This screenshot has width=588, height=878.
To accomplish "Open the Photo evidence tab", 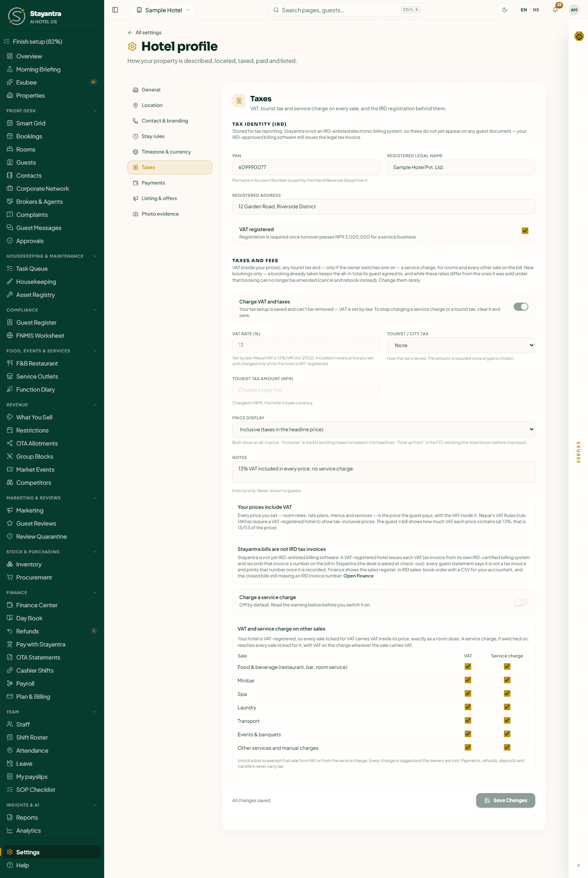I will pos(170,214).
